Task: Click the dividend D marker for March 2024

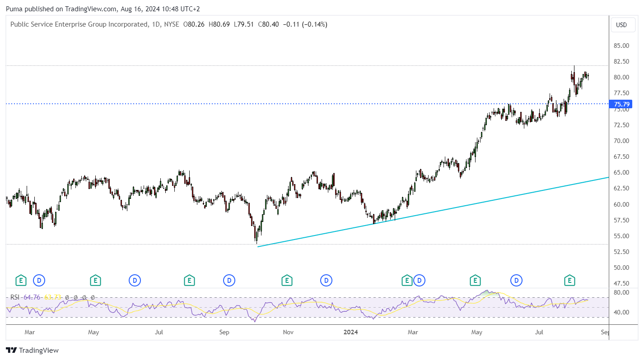Action: coord(420,281)
